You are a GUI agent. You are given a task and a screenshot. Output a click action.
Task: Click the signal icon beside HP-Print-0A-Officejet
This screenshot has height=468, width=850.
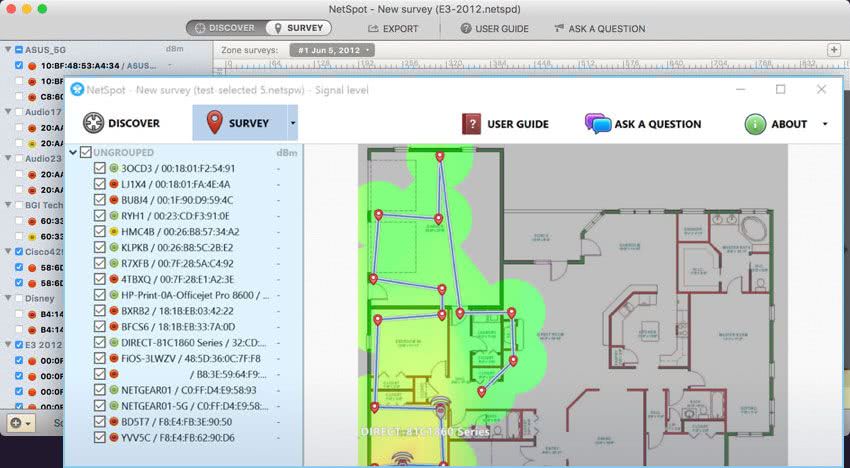114,295
